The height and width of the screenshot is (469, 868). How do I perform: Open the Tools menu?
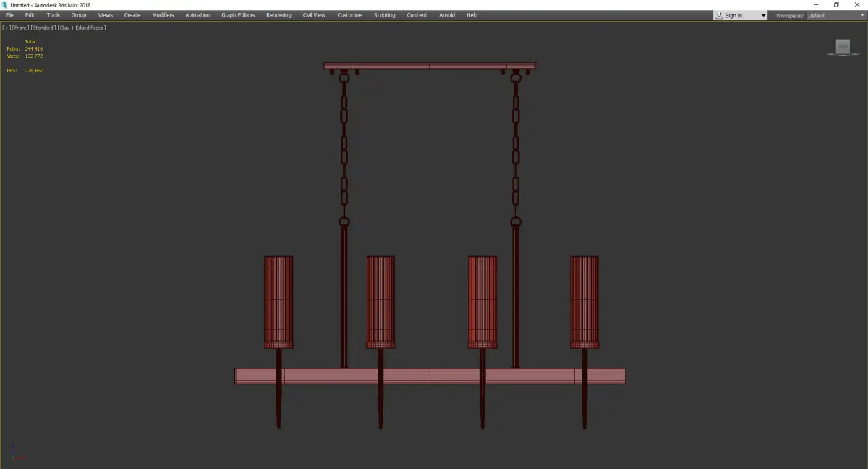[54, 15]
